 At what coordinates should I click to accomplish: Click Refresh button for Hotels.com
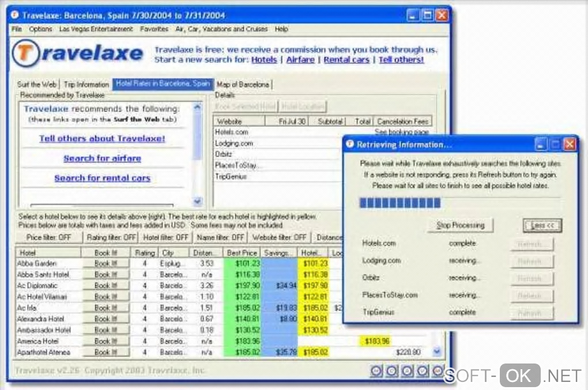tap(532, 244)
